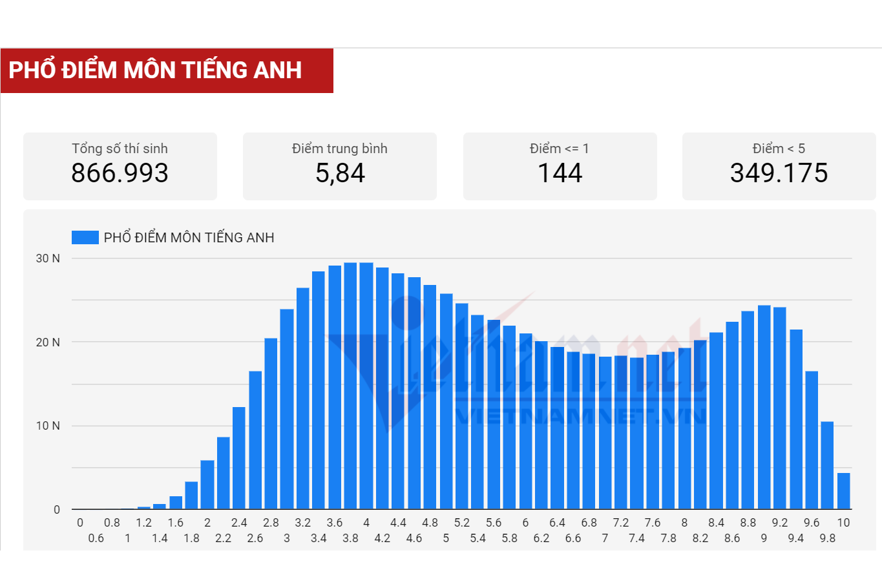This screenshot has height=588, width=882.
Task: Click the chart bar for score 5
Action: tap(446, 401)
